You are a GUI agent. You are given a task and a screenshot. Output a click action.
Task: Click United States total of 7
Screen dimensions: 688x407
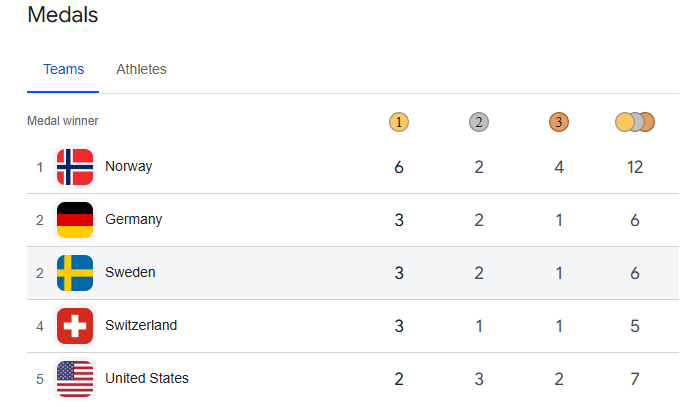pos(635,379)
